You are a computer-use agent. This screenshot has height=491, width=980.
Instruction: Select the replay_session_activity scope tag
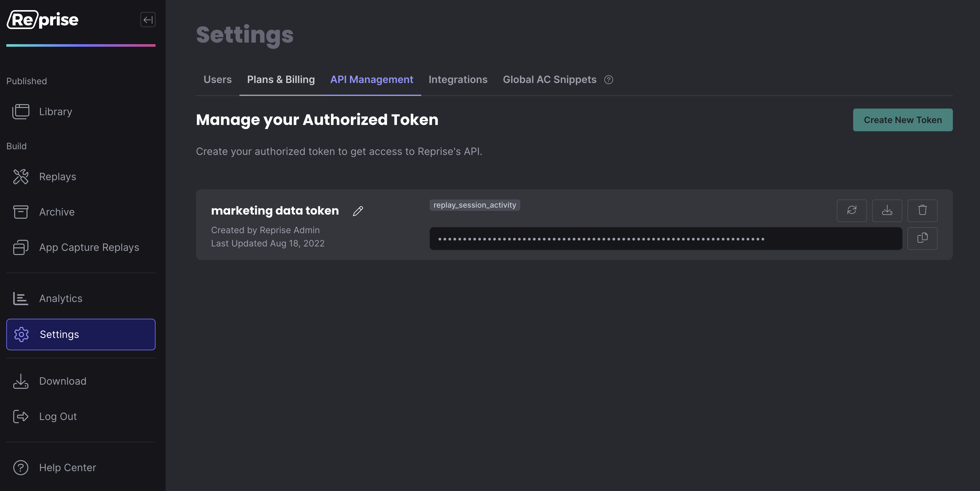click(x=475, y=205)
